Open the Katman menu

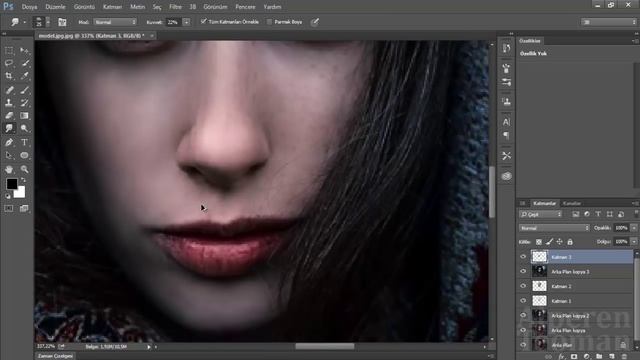click(113, 7)
